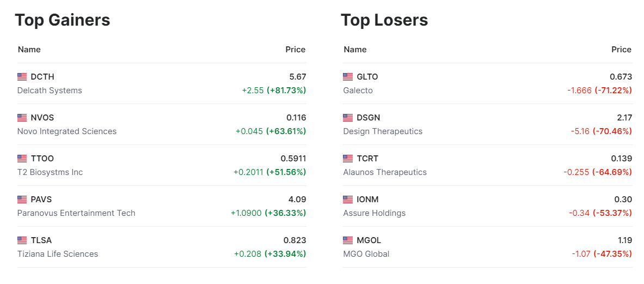Click the US flag icon beside TCRT

click(348, 159)
